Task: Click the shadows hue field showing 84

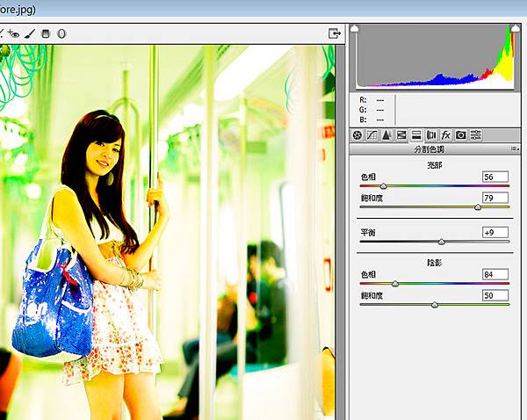Action: (x=495, y=274)
